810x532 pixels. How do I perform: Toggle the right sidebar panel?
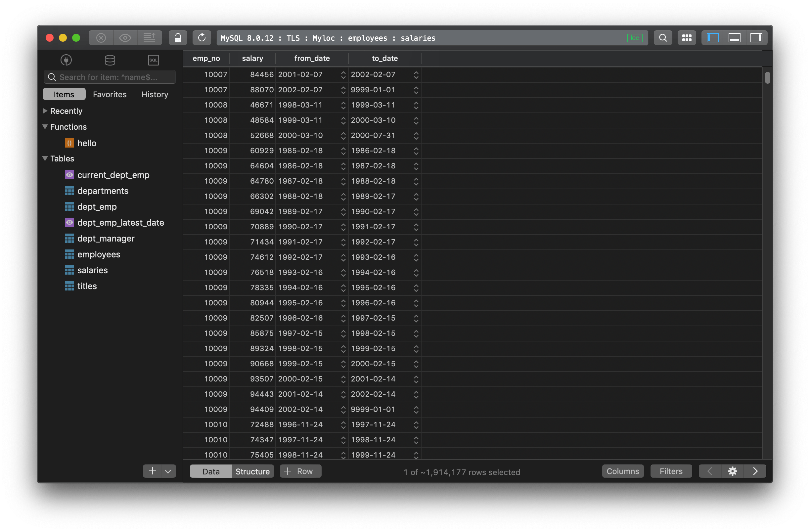click(756, 38)
